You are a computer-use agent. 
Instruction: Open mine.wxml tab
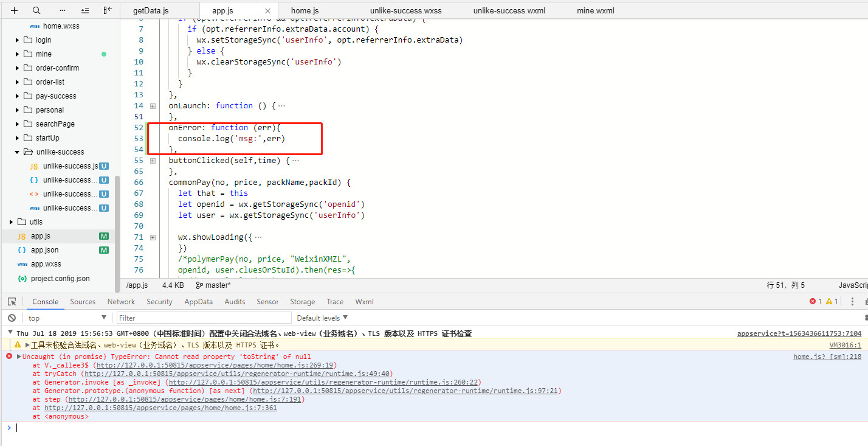(x=596, y=10)
